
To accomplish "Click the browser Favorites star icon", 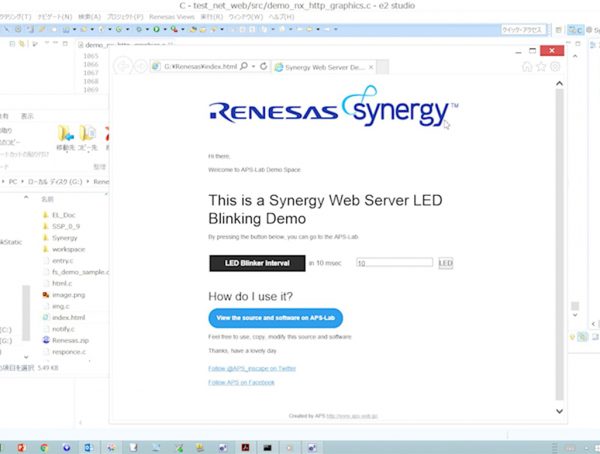I will 541,67.
